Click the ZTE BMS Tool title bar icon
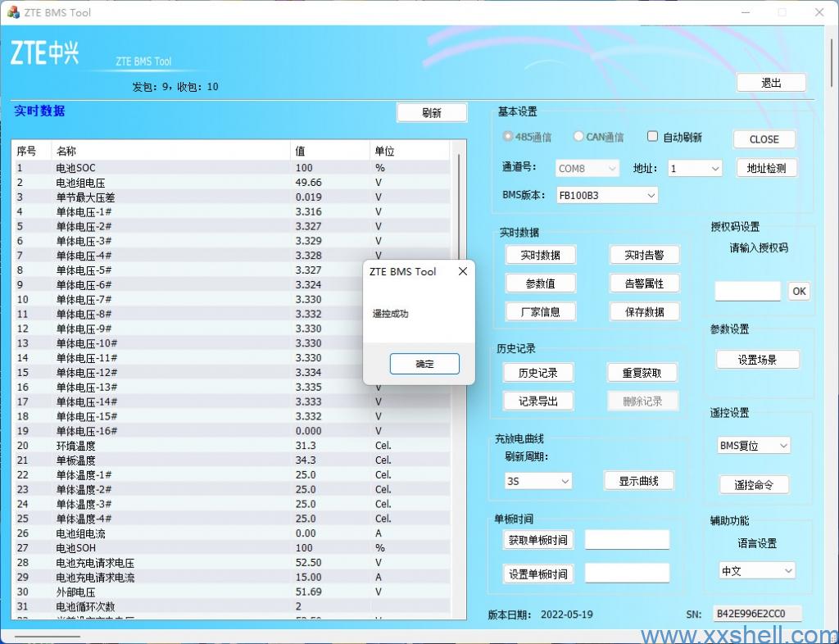Image resolution: width=839 pixels, height=644 pixels. click(12, 12)
